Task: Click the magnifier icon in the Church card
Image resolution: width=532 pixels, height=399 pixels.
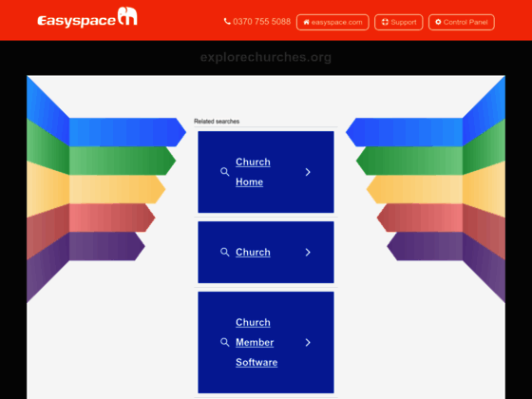Action: [x=224, y=252]
